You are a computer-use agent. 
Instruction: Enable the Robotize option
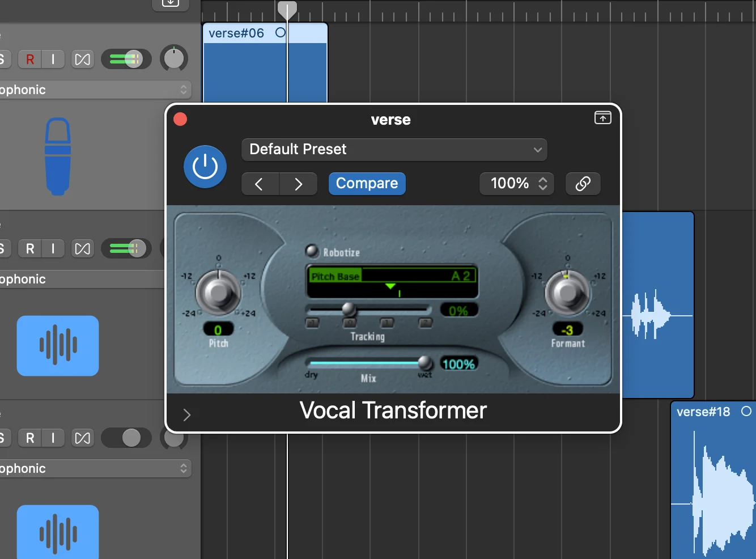pyautogui.click(x=311, y=251)
